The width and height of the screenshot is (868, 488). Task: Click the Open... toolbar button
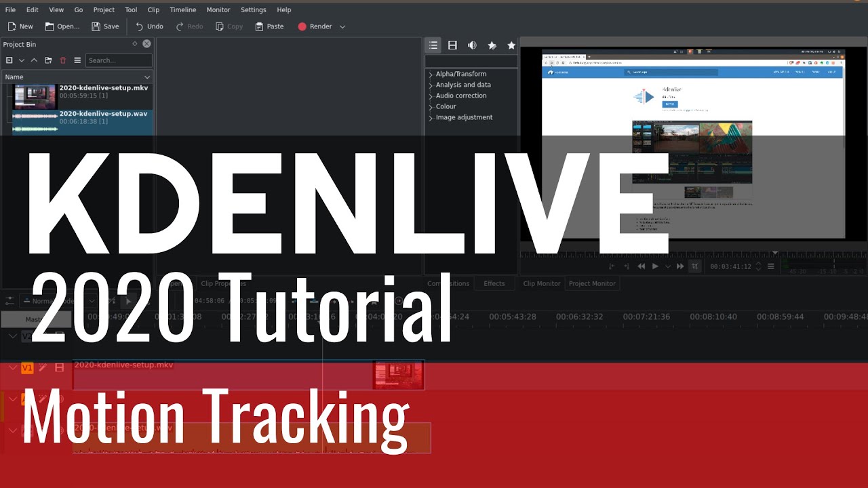tap(62, 26)
